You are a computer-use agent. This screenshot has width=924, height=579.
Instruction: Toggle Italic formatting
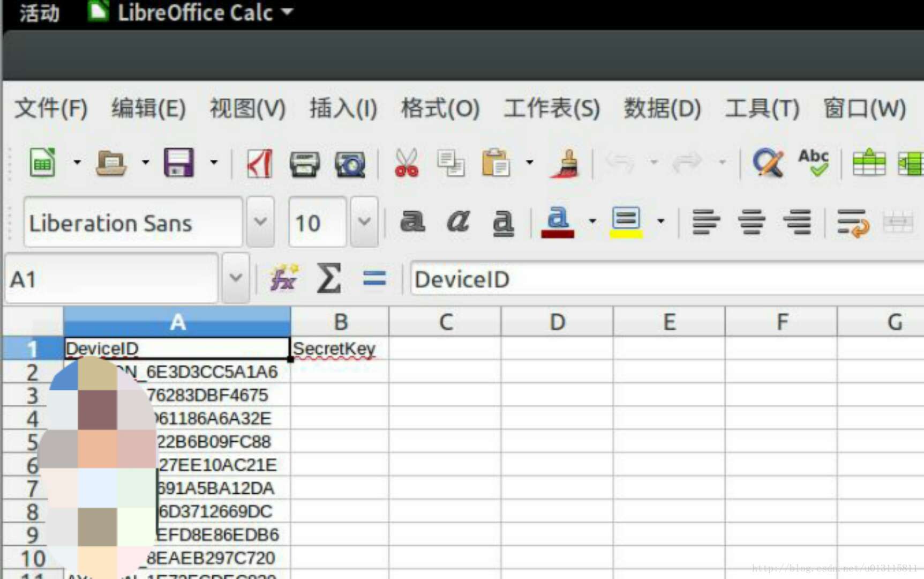(459, 221)
